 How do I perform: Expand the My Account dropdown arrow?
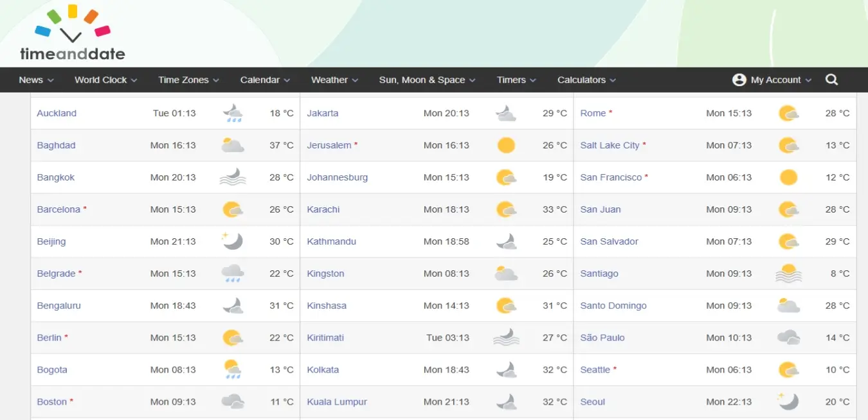[x=808, y=80]
